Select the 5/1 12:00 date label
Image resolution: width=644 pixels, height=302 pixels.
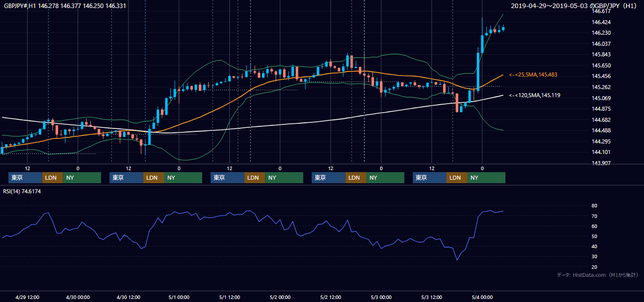coord(229,297)
